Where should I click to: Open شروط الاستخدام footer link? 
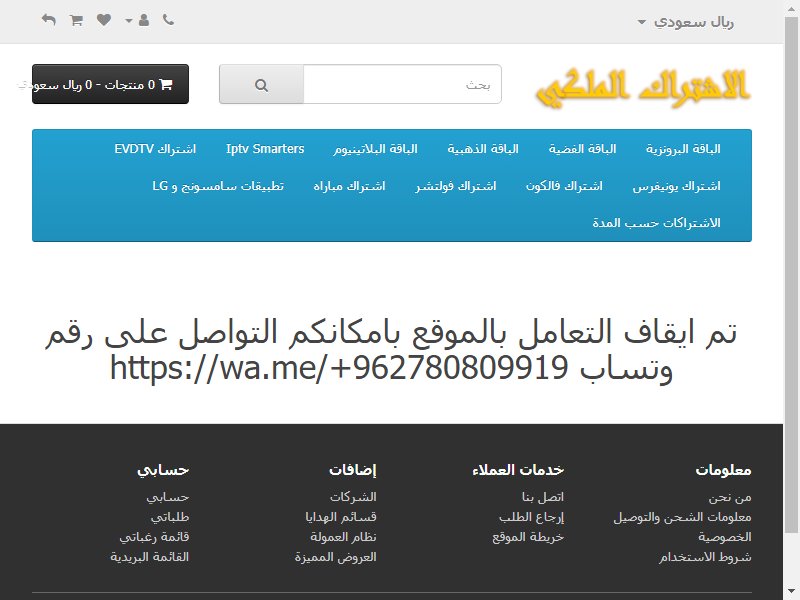705,557
